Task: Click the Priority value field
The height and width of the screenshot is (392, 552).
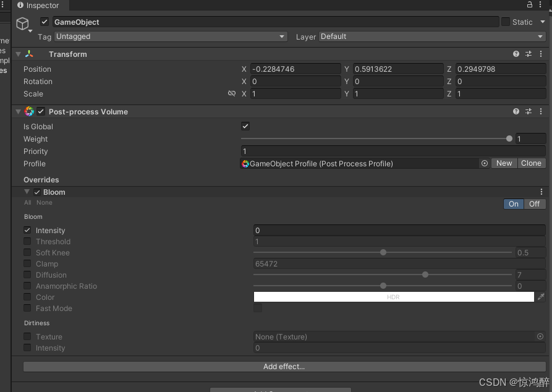Action: (x=393, y=151)
